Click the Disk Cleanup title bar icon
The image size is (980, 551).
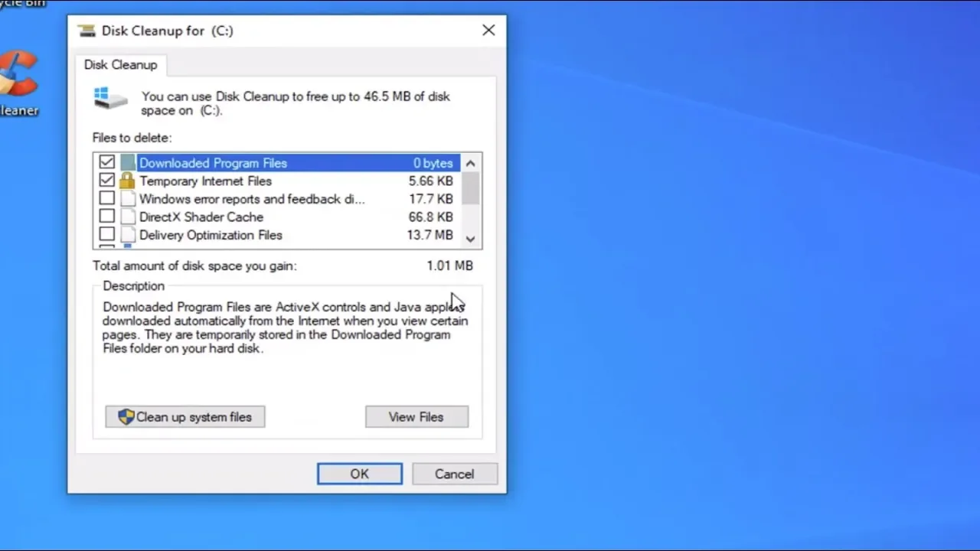pos(87,31)
